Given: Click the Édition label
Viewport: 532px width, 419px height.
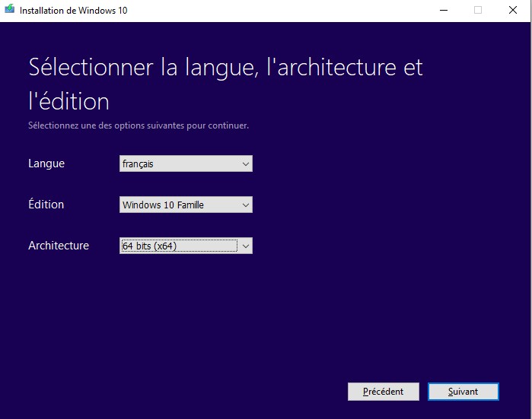Looking at the screenshot, I should (x=46, y=205).
